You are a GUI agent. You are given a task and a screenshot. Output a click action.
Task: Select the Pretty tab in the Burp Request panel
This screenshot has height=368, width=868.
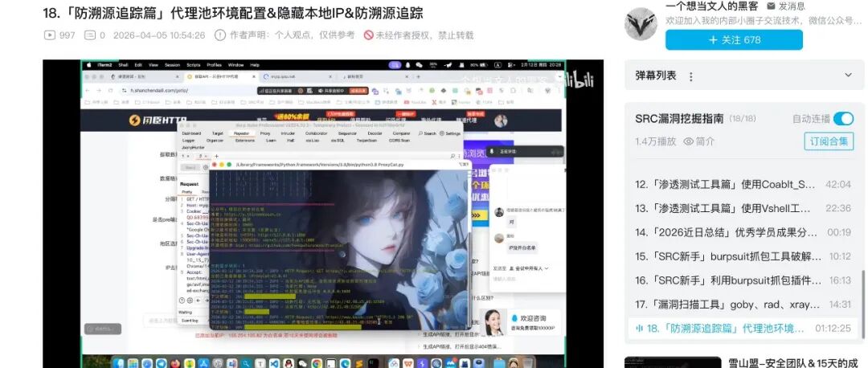click(187, 192)
